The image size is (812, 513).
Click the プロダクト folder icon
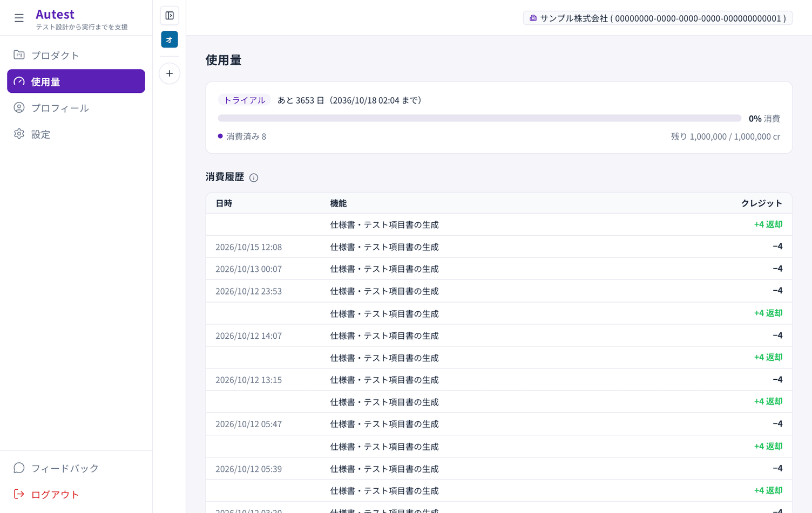click(19, 54)
